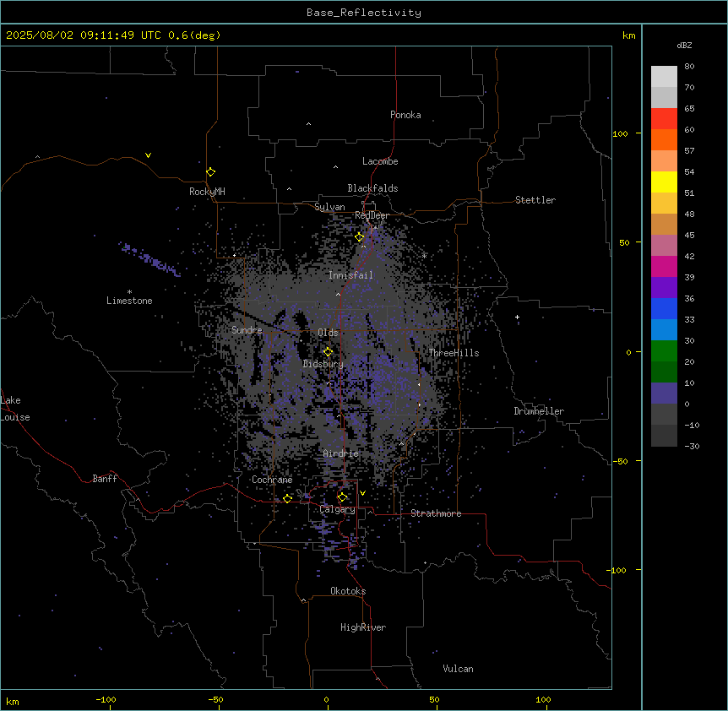Click the Drumheller label

point(539,411)
